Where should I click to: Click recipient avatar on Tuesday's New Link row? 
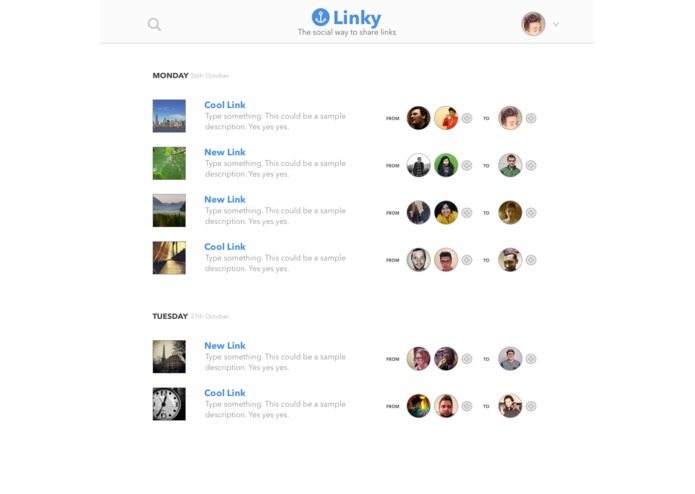pyautogui.click(x=510, y=358)
